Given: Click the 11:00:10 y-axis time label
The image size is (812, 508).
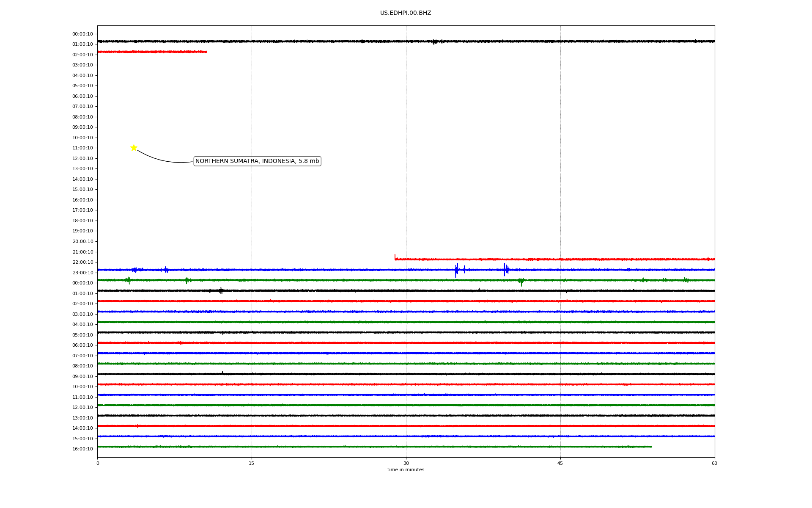Looking at the screenshot, I should coord(82,148).
